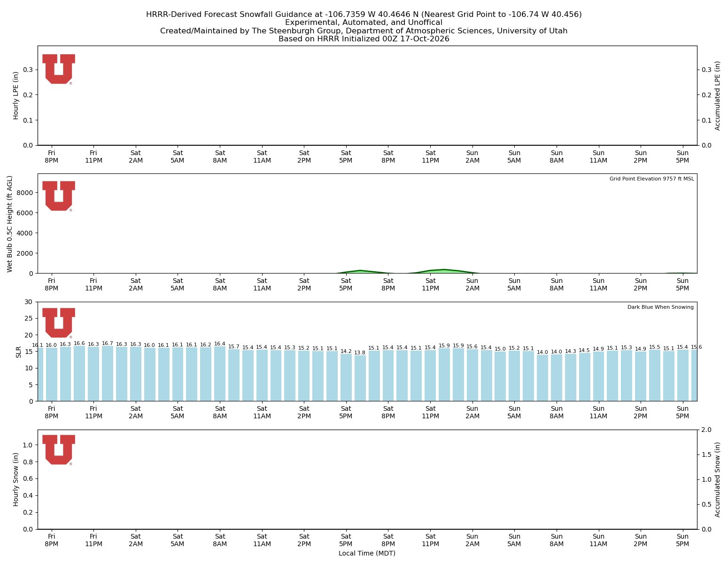Click the 30 tick label on the SLR axis
728x564 pixels.
[x=29, y=302]
